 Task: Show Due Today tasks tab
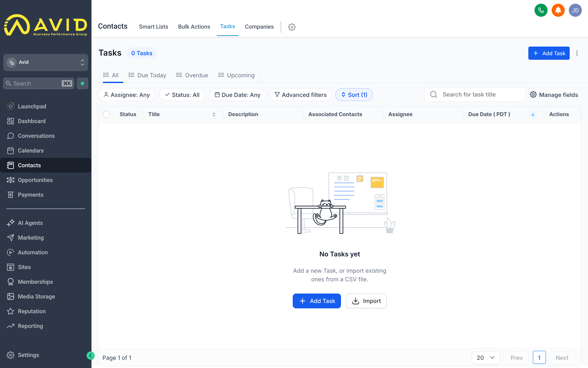click(x=147, y=75)
